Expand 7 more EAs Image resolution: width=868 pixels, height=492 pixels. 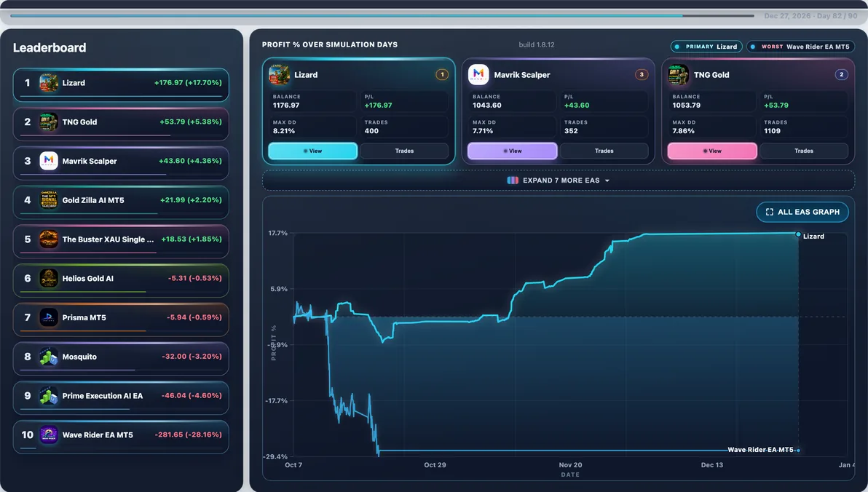click(559, 180)
